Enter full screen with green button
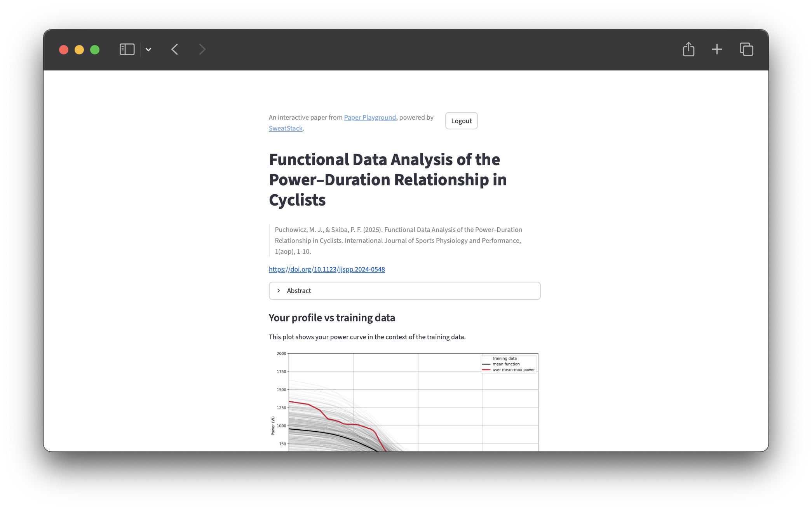 [95, 50]
